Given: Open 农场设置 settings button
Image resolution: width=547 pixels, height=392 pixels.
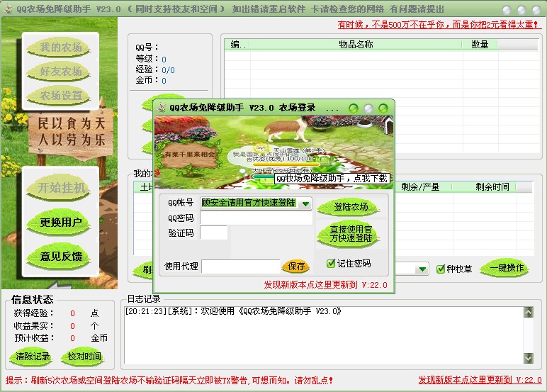Looking at the screenshot, I should (x=60, y=95).
